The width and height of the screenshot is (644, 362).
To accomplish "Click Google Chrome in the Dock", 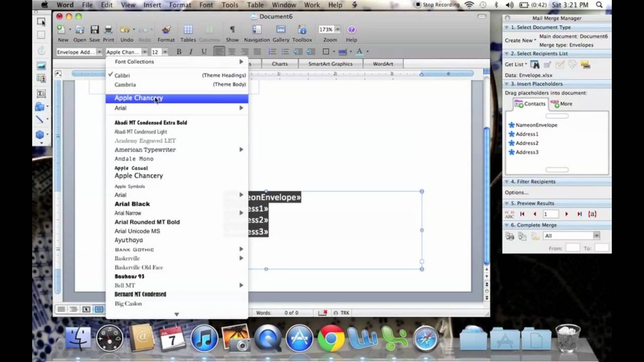I will coord(331,338).
